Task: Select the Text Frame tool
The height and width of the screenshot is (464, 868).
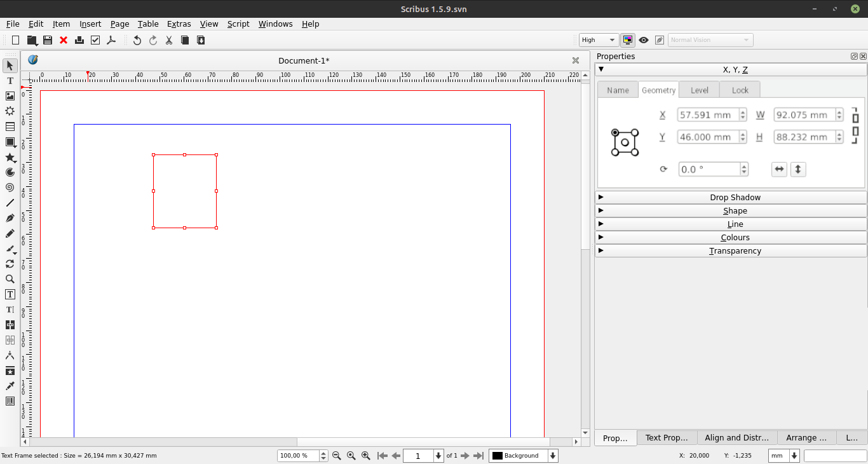Action: tap(10, 81)
